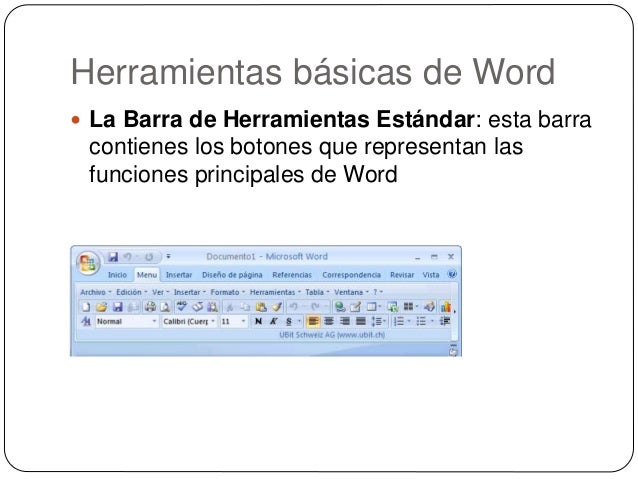This screenshot has height=479, width=638.
Task: Open the Referencias tab
Action: (x=292, y=275)
